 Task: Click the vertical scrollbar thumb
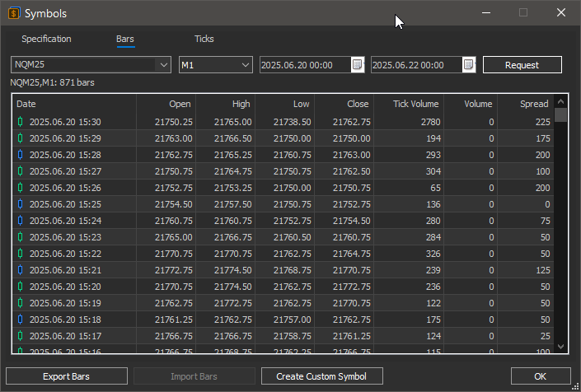(560, 114)
